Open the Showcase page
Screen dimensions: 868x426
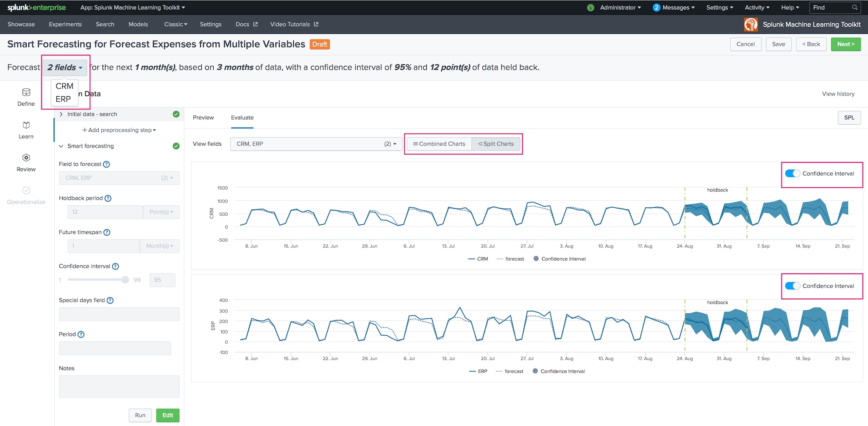(21, 24)
